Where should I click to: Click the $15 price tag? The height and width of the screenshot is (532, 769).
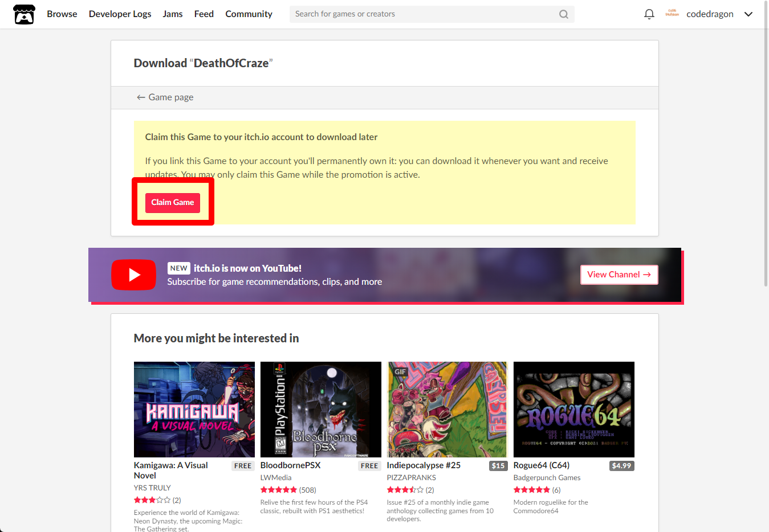(x=498, y=466)
